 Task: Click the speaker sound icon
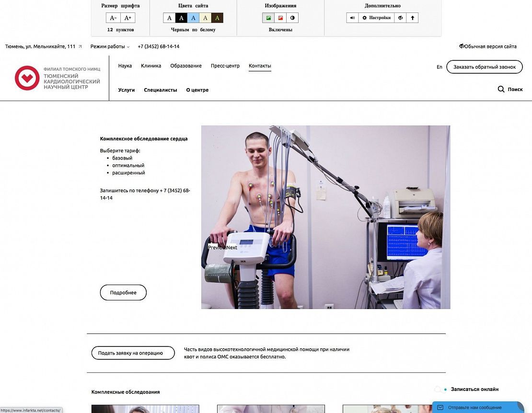[x=352, y=18]
